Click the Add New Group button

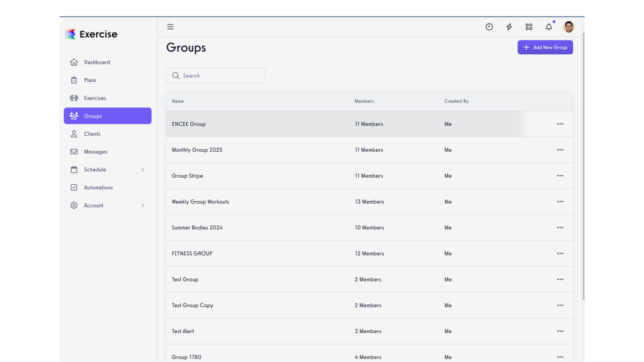(545, 47)
